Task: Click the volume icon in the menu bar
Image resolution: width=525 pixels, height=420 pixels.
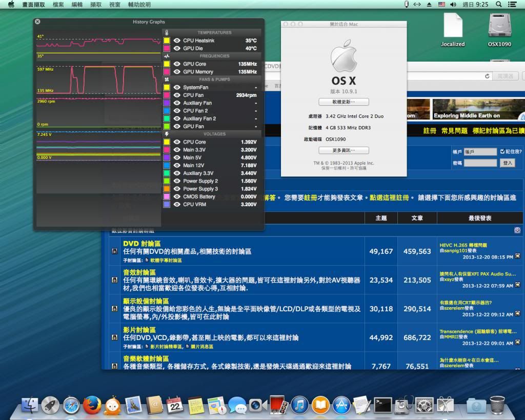Action: click(453, 4)
